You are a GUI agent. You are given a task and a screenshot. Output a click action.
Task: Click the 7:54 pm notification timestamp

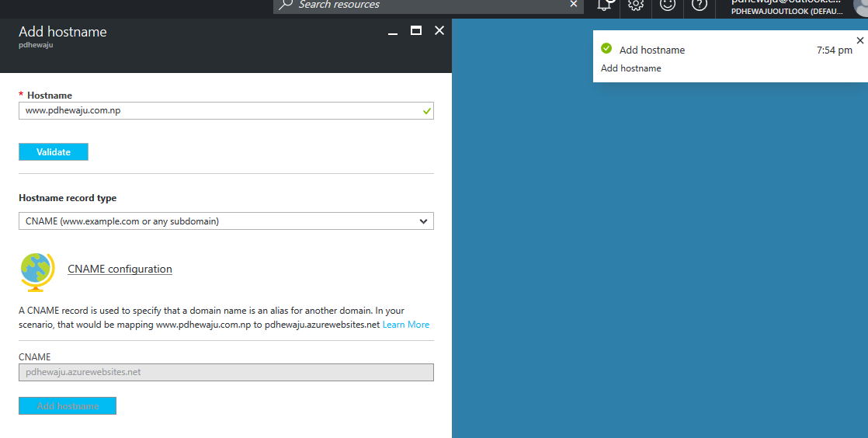click(835, 50)
